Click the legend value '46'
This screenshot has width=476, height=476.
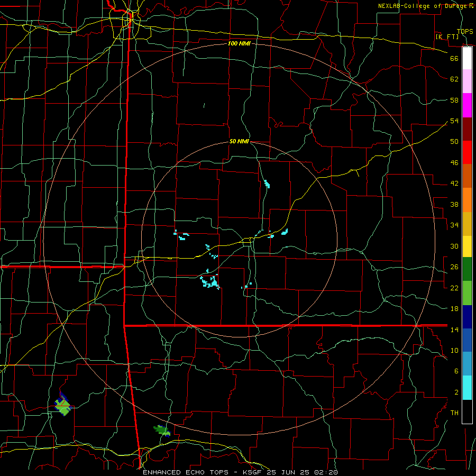(x=454, y=163)
